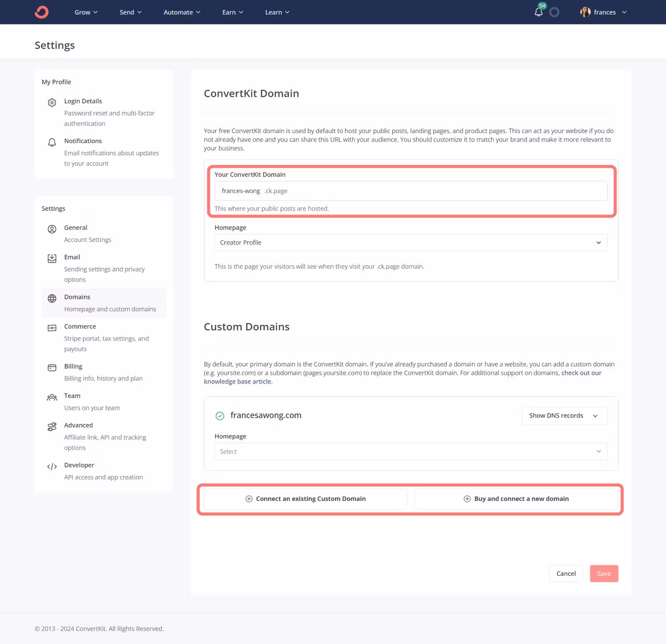Open the Earn menu
The image size is (666, 644).
pyautogui.click(x=233, y=12)
